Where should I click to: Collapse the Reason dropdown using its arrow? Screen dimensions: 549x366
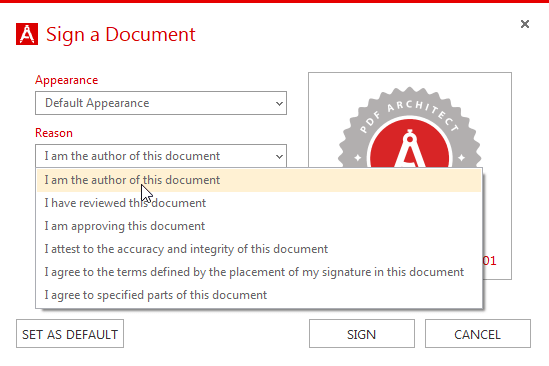click(x=279, y=156)
